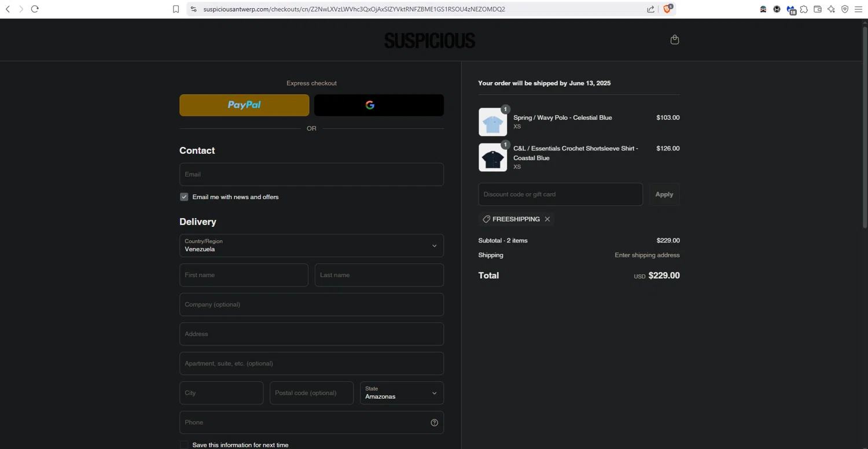Bookmark this page
The width and height of the screenshot is (868, 449).
coord(176,9)
